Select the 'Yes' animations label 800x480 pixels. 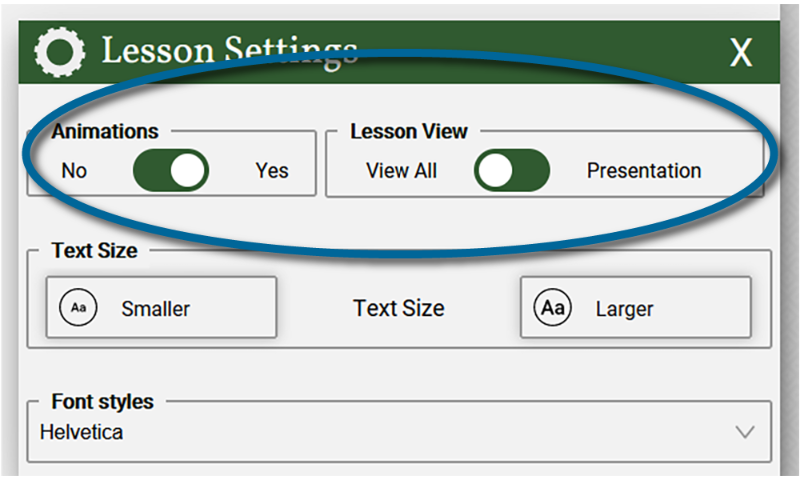coord(272,171)
